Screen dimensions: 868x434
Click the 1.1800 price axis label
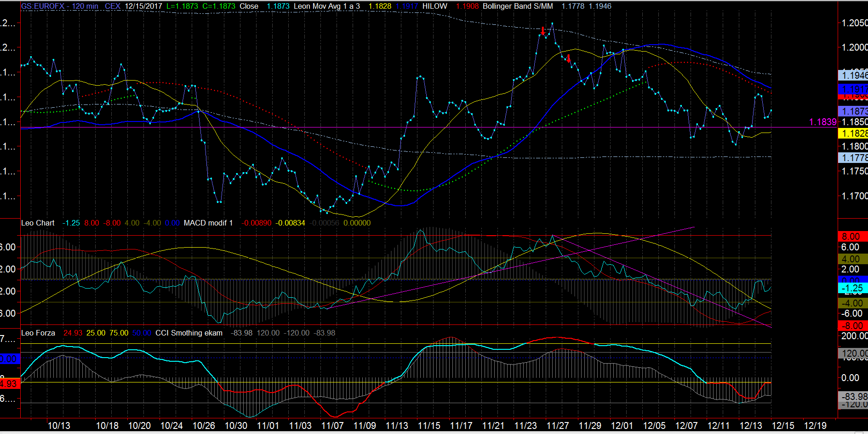coord(854,146)
